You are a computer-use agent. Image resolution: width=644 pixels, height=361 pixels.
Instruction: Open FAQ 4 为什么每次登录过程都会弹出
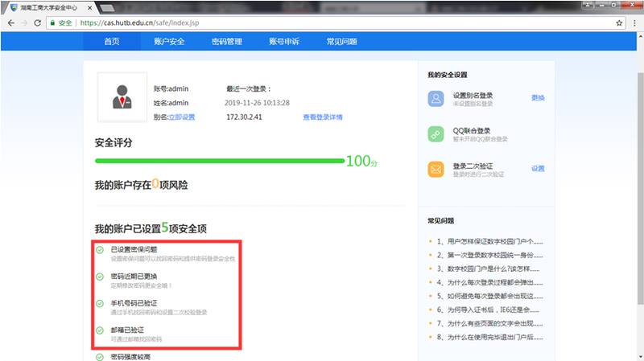click(x=489, y=283)
